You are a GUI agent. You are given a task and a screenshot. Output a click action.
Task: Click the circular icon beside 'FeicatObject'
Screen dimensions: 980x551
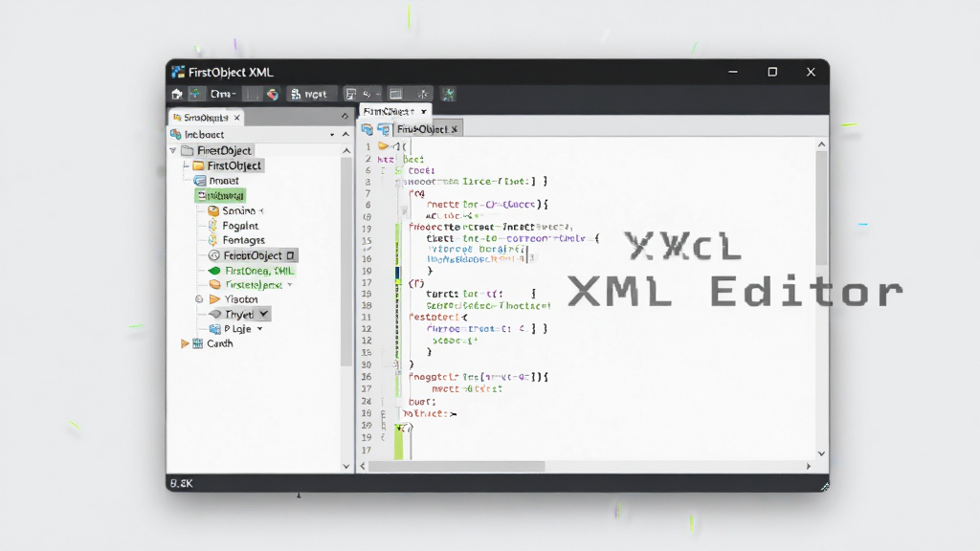[213, 255]
